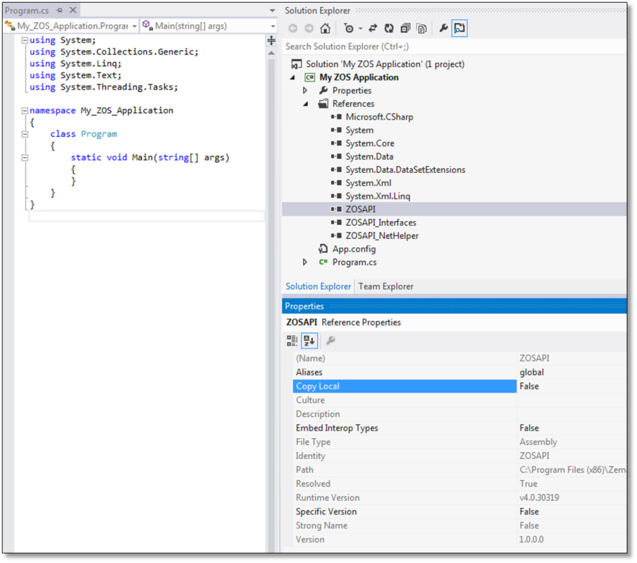Screen dimensions: 637x563
Task: Select the Aliases property row
Action: click(x=459, y=372)
